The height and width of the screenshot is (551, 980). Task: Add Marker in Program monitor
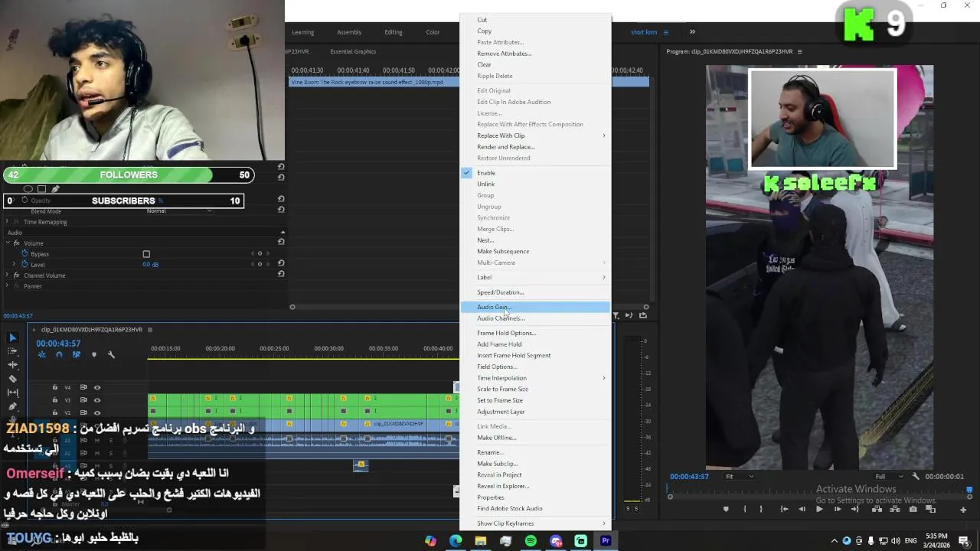point(727,509)
